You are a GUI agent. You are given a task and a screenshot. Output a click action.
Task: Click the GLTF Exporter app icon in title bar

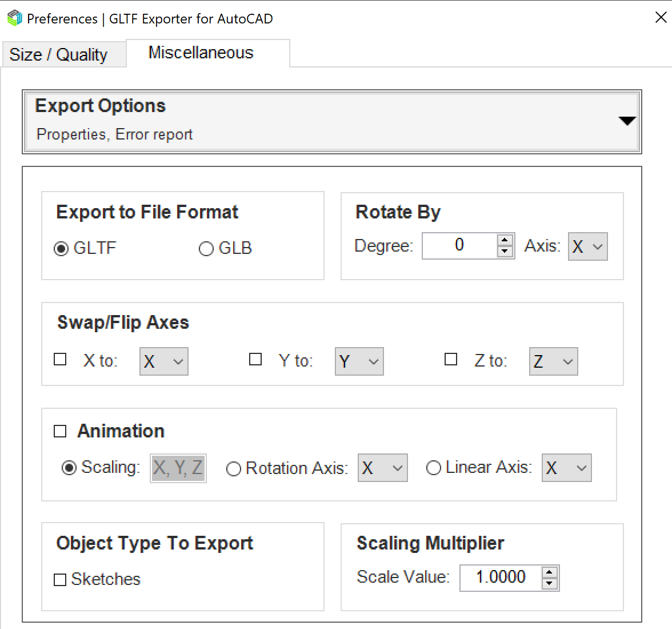tap(14, 18)
